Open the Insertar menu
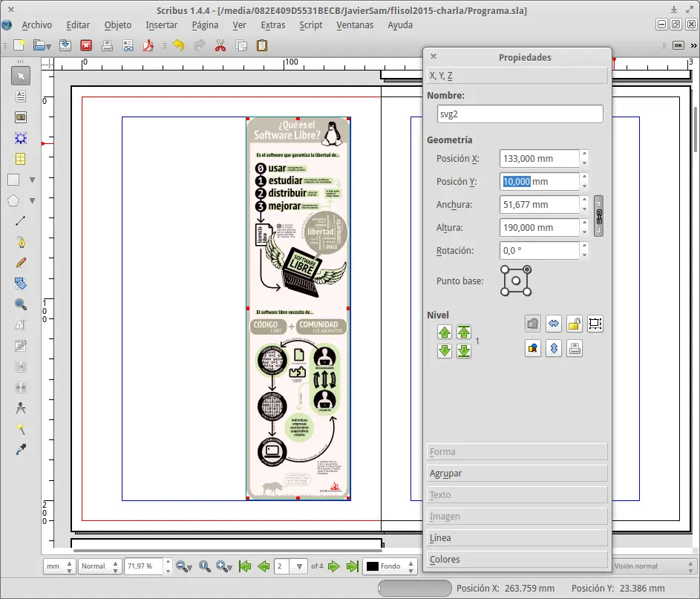This screenshot has width=700, height=599. pyautogui.click(x=162, y=25)
